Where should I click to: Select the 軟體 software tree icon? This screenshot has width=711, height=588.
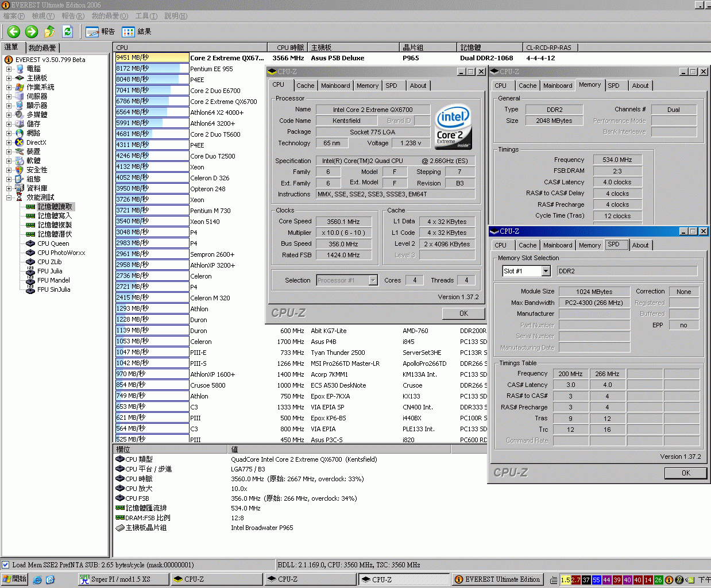(20, 161)
